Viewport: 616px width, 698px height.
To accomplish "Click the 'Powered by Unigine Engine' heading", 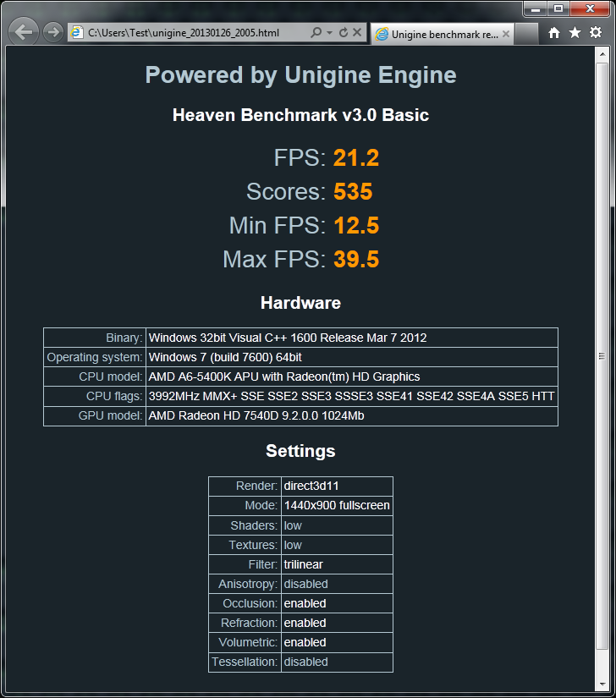I will (301, 74).
